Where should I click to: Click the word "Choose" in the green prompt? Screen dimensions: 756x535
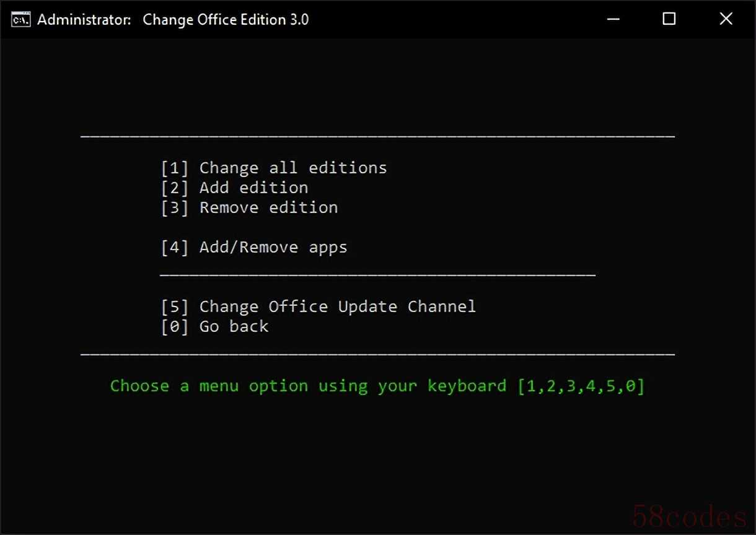tap(139, 386)
